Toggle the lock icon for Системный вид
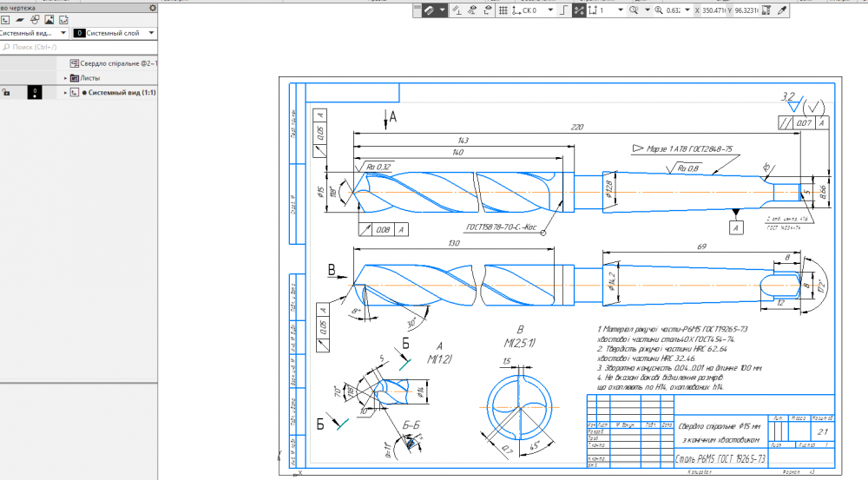868x480 pixels. (6, 92)
